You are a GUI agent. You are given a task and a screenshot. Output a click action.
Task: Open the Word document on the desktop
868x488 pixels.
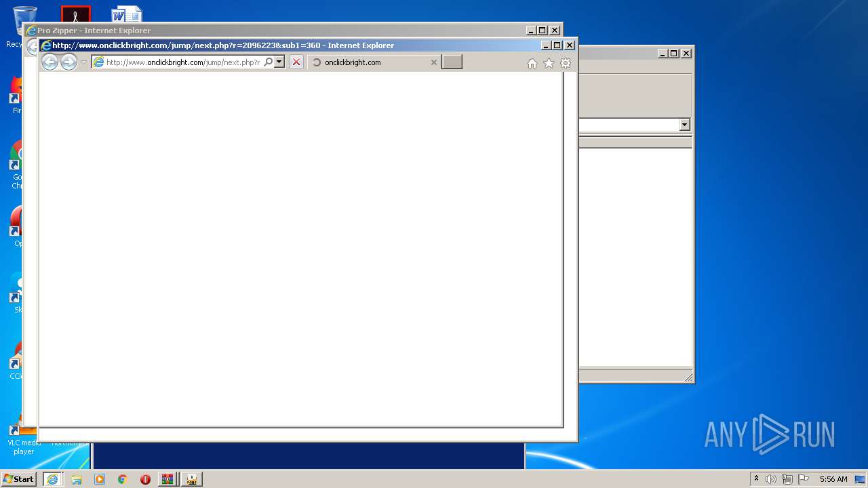[x=127, y=14]
